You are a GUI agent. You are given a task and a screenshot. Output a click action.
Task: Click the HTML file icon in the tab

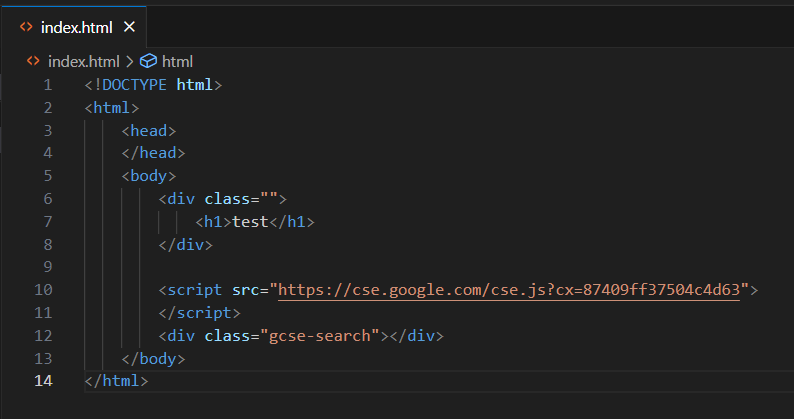point(25,24)
